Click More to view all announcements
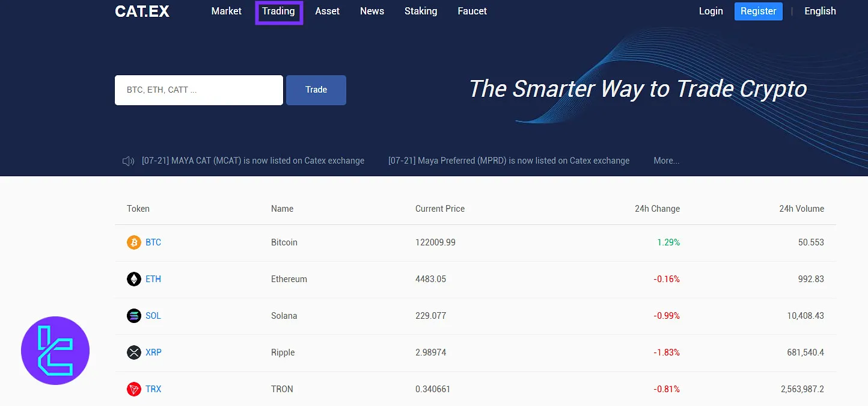This screenshot has width=868, height=406. 666,161
